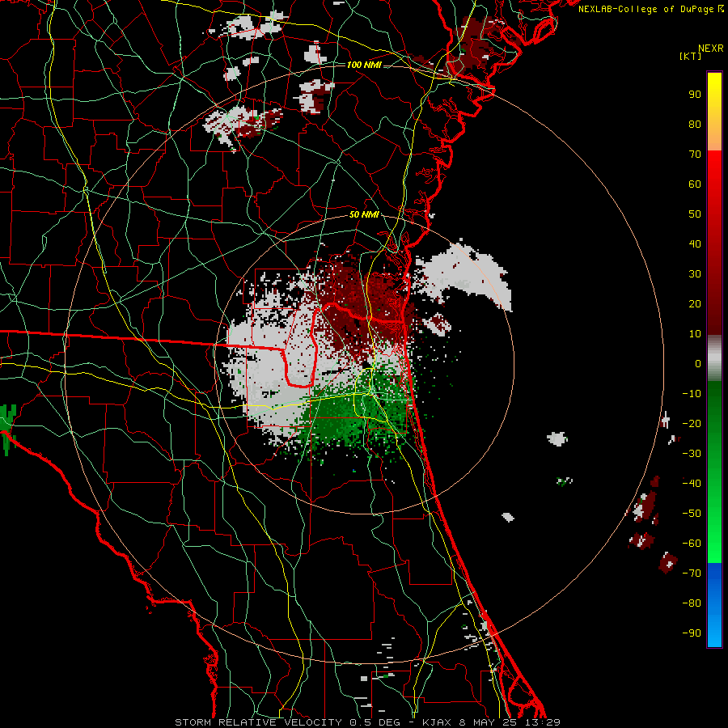The height and width of the screenshot is (728, 728).
Task: Click the KJAX station identifier in caption
Action: [x=434, y=722]
